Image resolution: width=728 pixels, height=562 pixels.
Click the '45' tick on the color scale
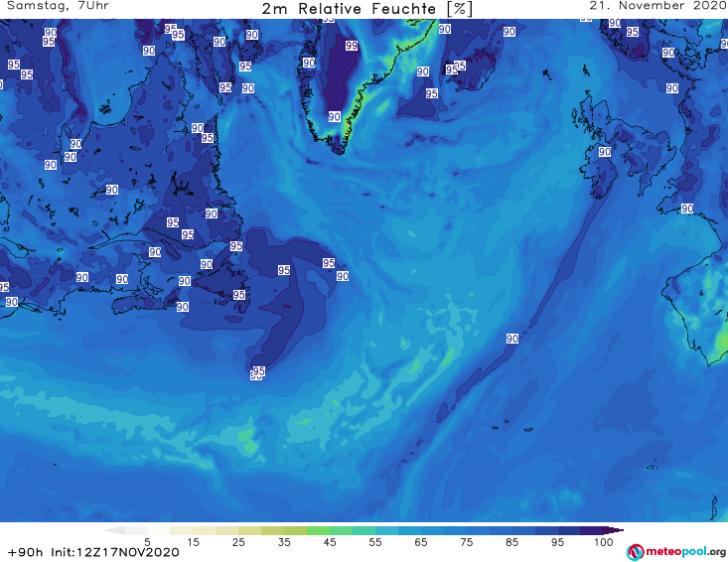click(x=330, y=542)
